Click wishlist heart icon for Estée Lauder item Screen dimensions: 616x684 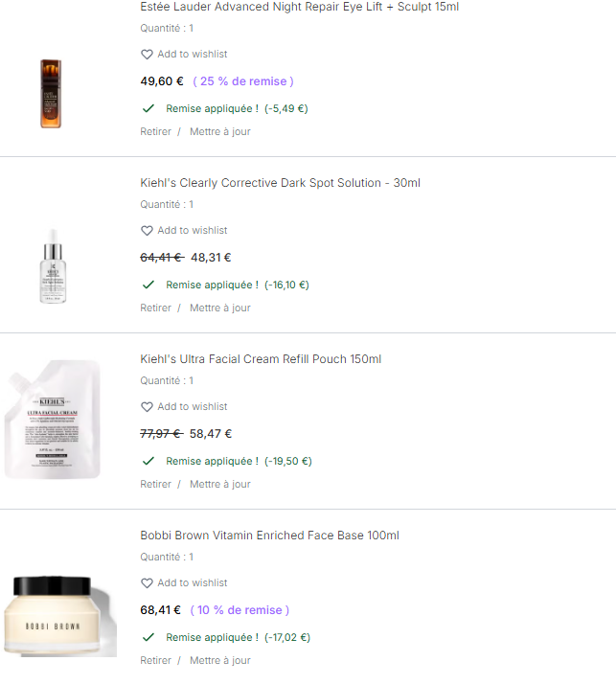(x=147, y=55)
